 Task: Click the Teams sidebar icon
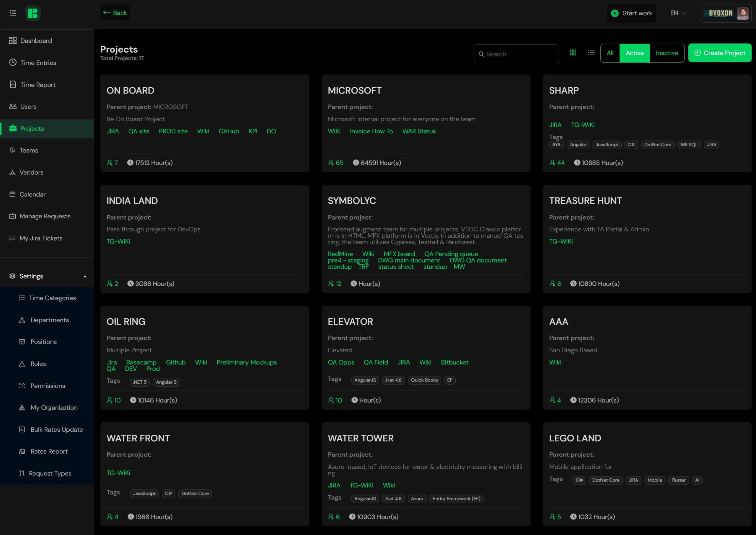click(12, 150)
